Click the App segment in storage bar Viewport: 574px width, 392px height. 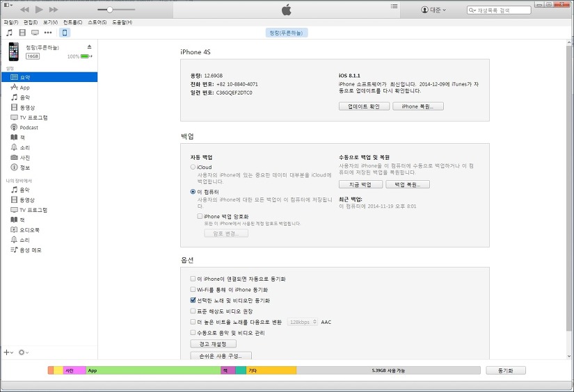pyautogui.click(x=153, y=370)
